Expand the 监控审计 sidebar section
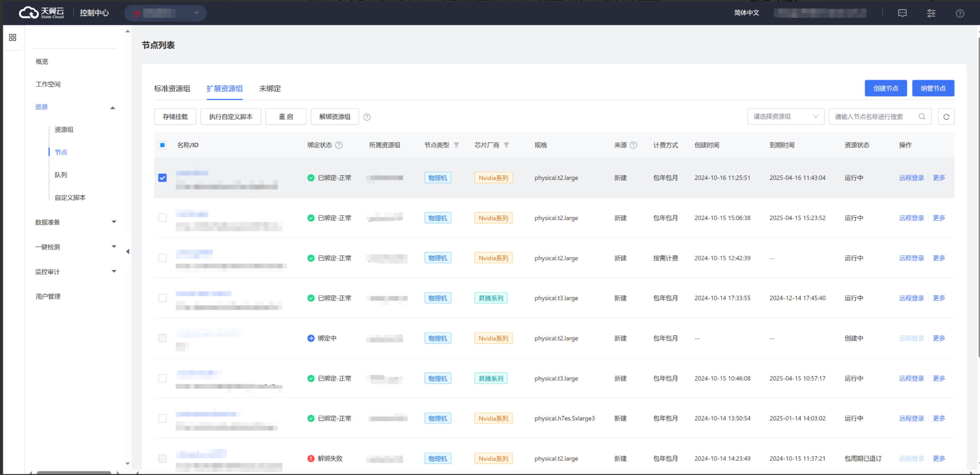The height and width of the screenshot is (475, 980). [114, 271]
